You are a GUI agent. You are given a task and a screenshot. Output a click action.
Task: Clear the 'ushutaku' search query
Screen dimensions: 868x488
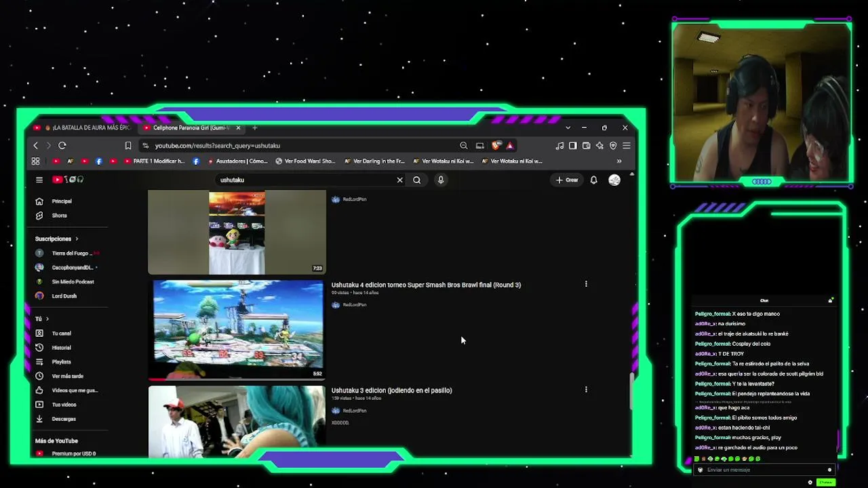(399, 180)
